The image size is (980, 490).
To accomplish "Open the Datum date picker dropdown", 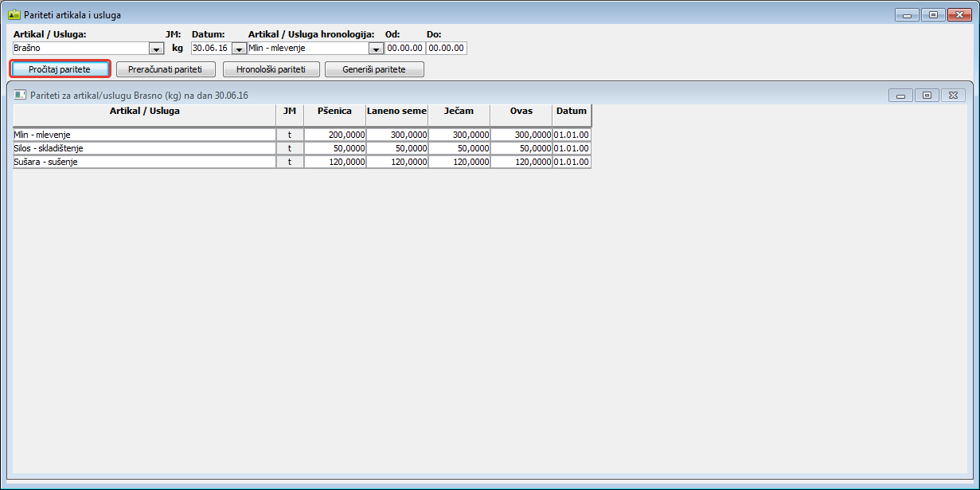I will click(239, 49).
